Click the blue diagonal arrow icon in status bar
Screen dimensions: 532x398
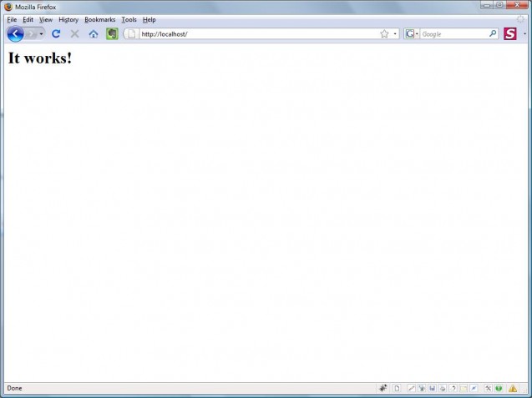tap(474, 388)
